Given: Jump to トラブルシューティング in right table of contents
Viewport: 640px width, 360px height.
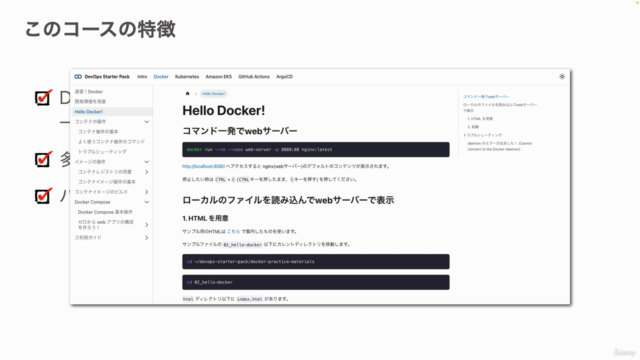Looking at the screenshot, I should pyautogui.click(x=482, y=135).
